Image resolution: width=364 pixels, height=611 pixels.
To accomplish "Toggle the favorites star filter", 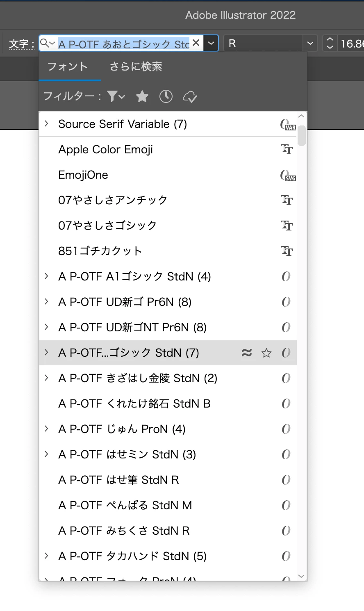I will (x=142, y=96).
